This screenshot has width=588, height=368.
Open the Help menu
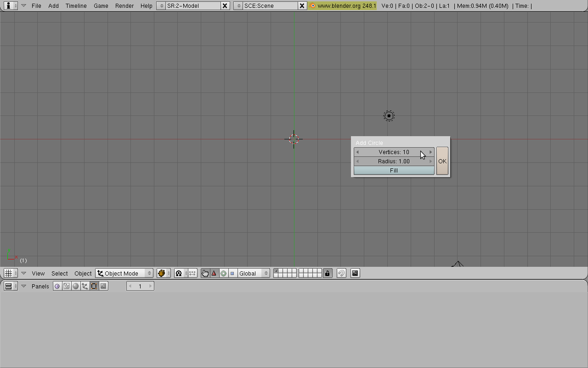(147, 6)
